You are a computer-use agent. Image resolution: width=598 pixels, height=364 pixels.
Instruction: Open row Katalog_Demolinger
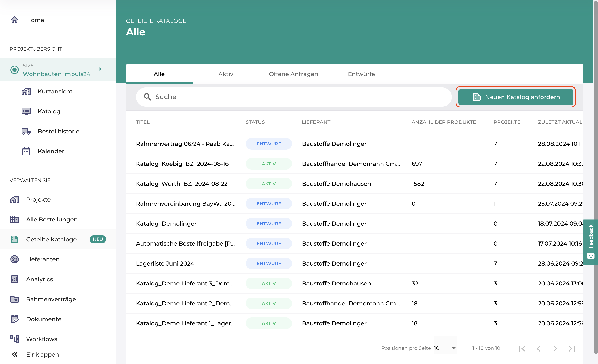point(355,224)
